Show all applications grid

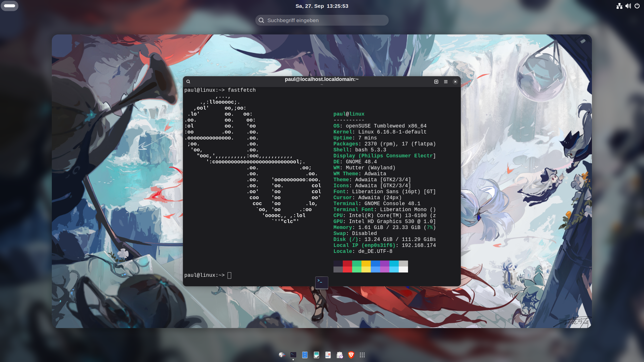(x=362, y=355)
